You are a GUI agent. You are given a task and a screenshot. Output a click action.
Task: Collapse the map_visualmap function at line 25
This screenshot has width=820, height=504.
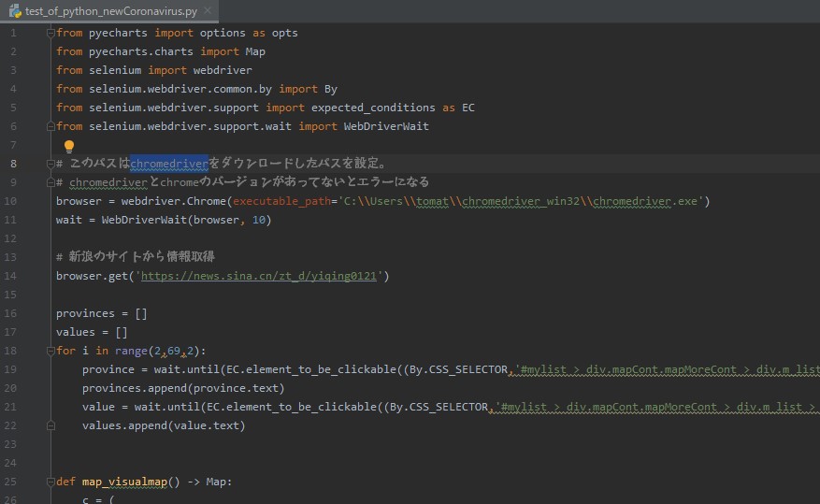(x=50, y=482)
